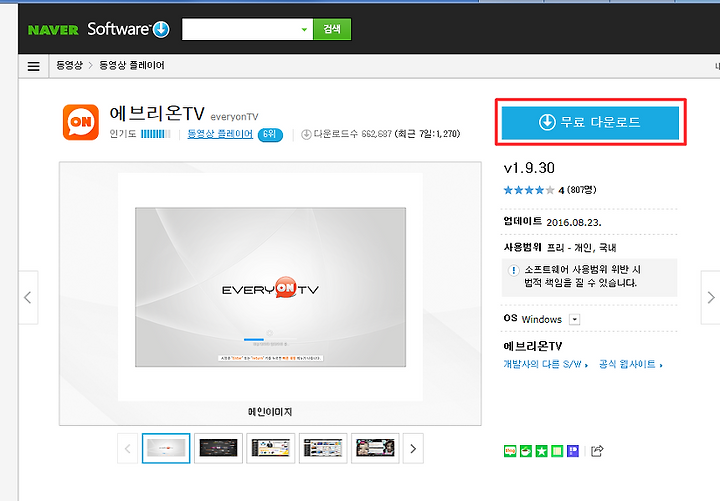This screenshot has height=501, width=720.
Task: Share to Naver Blog icon
Action: click(510, 451)
